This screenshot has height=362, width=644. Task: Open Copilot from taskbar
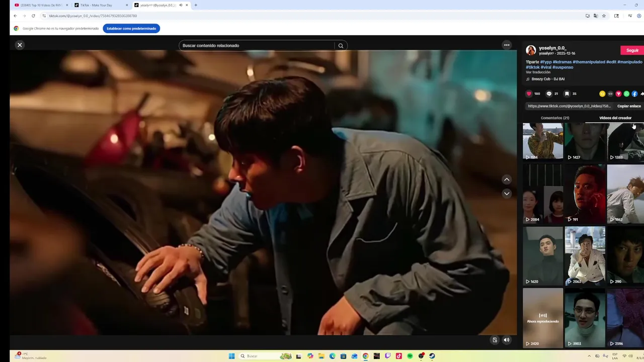coord(310,356)
